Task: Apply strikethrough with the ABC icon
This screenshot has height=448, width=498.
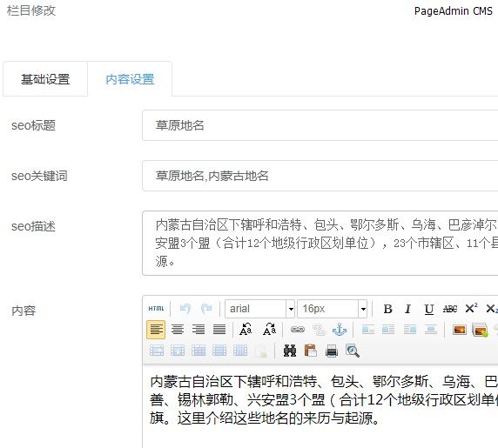Action: [450, 309]
